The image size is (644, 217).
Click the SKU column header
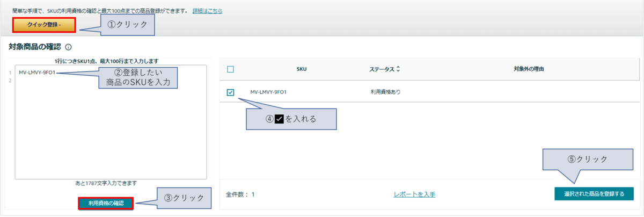coord(301,69)
